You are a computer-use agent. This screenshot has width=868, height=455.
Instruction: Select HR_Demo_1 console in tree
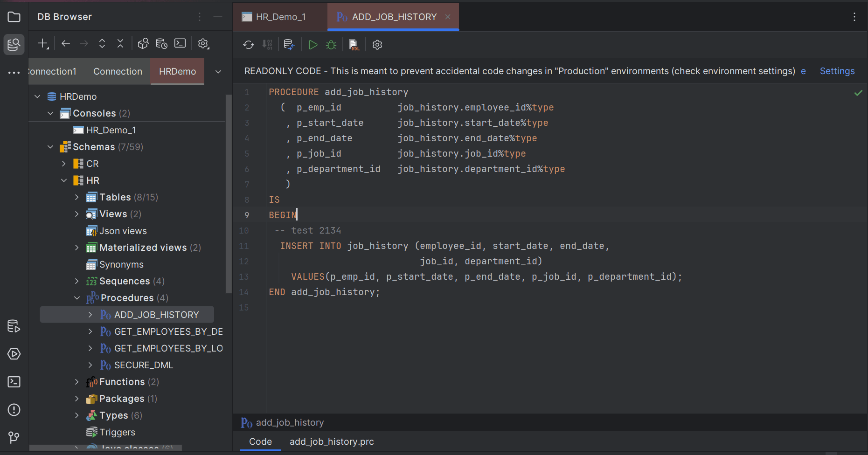pos(111,130)
